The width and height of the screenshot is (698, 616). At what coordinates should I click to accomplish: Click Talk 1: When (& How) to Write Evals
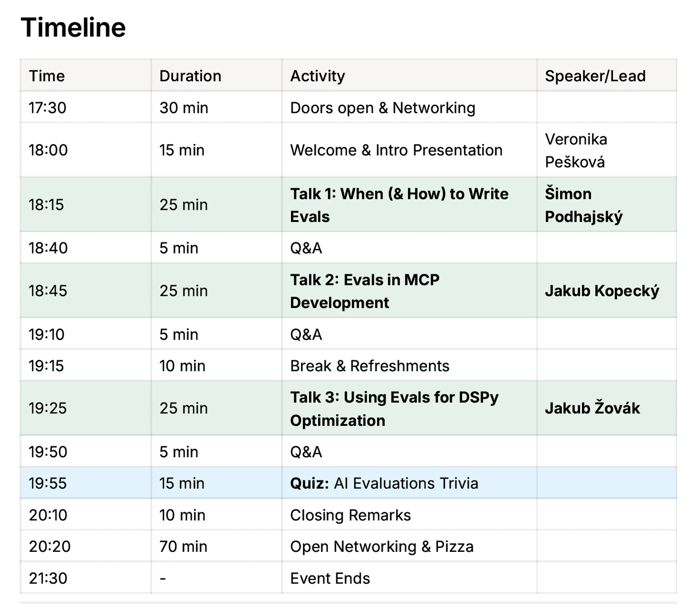[x=399, y=205]
